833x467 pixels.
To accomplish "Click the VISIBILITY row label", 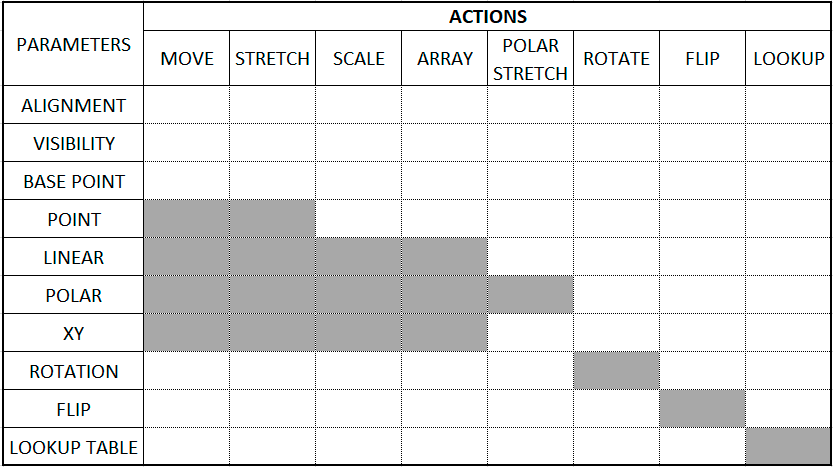I will (73, 143).
